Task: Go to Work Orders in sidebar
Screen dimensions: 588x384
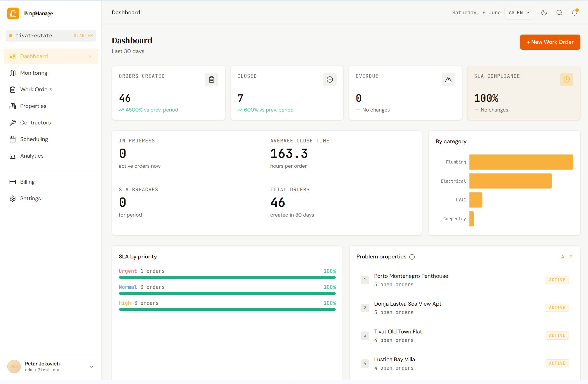Action: [51, 90]
